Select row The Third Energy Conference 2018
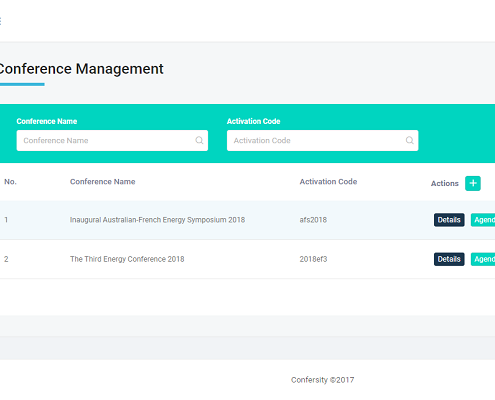495x400 pixels. 247,259
